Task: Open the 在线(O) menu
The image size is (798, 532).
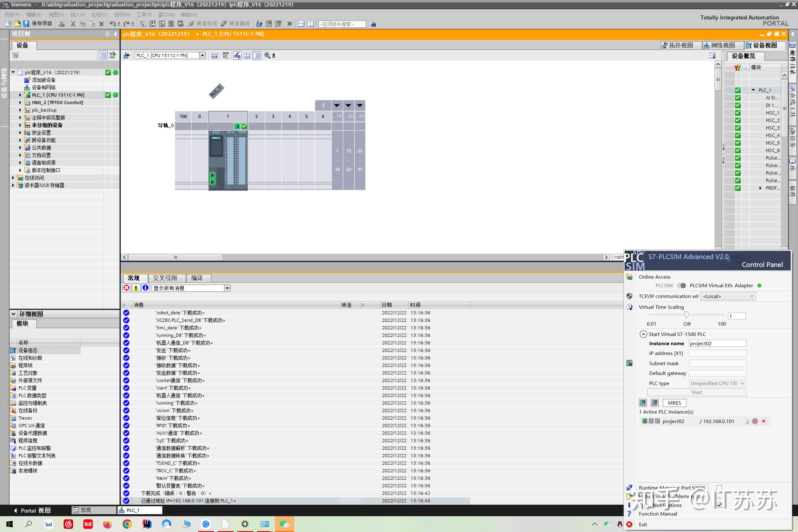Action: (x=99, y=15)
